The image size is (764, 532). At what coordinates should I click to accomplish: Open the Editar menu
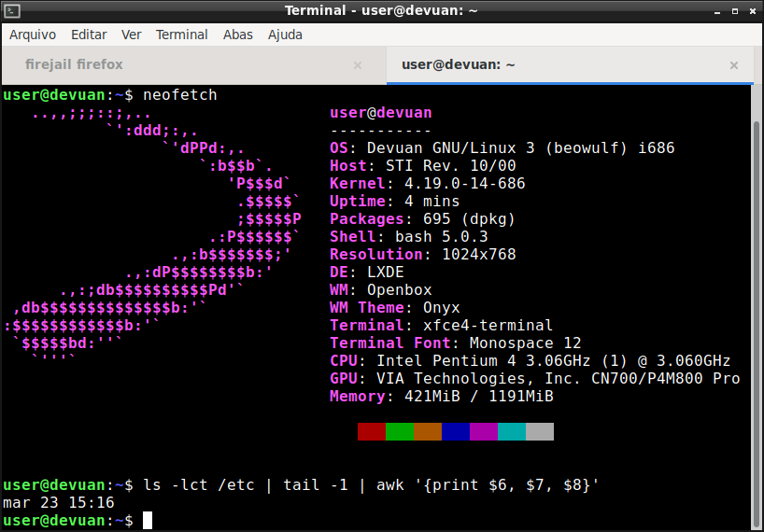tap(89, 35)
